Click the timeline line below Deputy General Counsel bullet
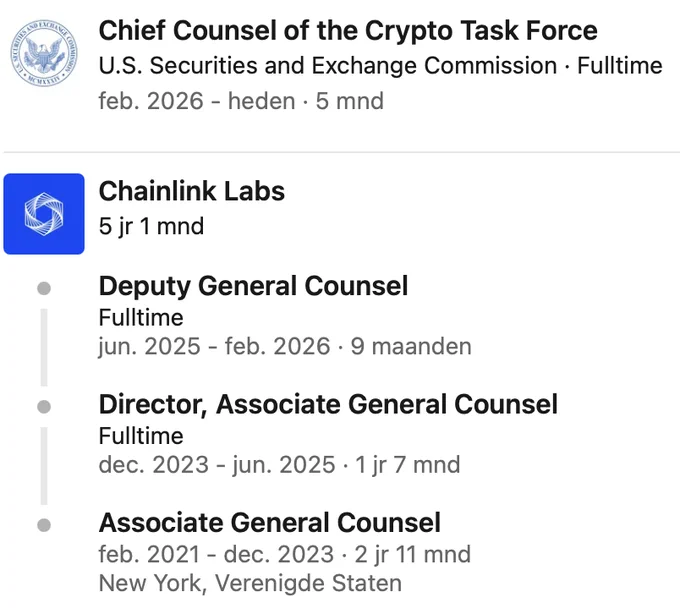Screen dimensions: 680x614 tap(44, 347)
